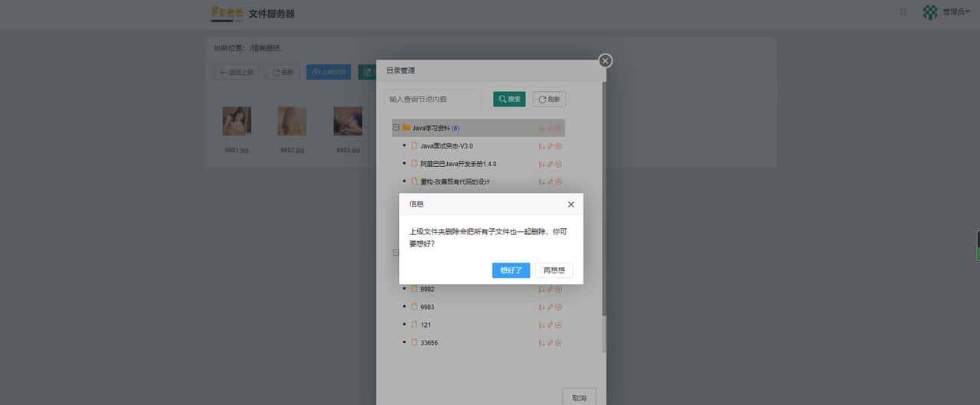This screenshot has width=980, height=405.
Task: Confirm deletion with the 想好了 button
Action: click(511, 270)
